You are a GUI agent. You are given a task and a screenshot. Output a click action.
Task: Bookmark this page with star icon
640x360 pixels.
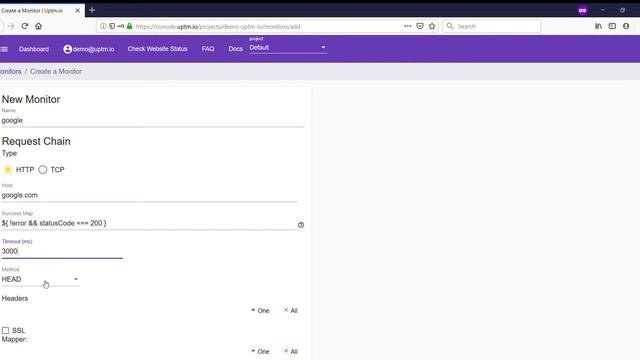pos(432,26)
